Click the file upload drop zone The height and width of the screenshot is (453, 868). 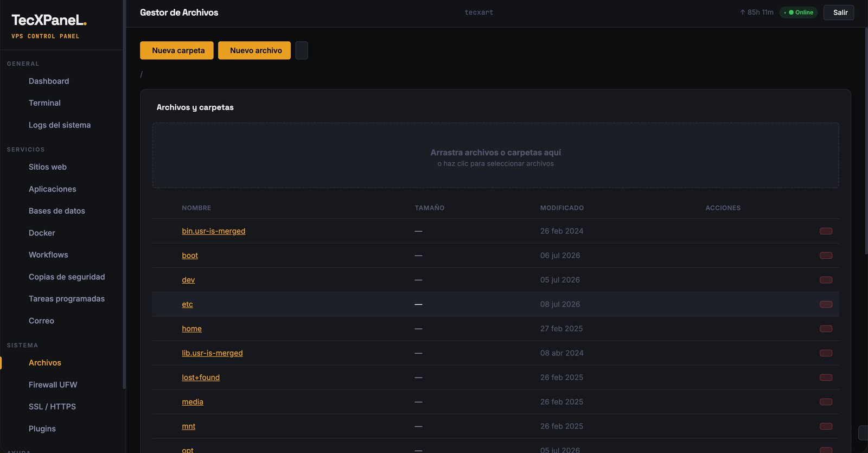495,155
